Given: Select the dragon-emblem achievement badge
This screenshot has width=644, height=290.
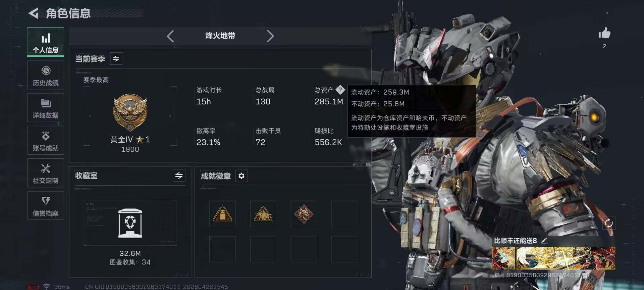Looking at the screenshot, I should pos(304,214).
